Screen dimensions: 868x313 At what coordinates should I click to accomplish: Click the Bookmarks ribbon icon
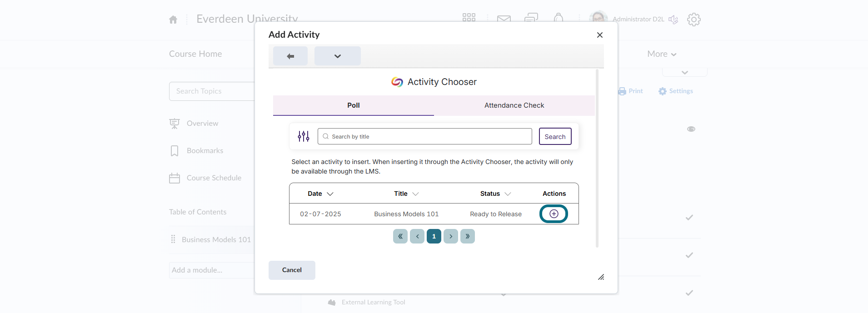[175, 151]
